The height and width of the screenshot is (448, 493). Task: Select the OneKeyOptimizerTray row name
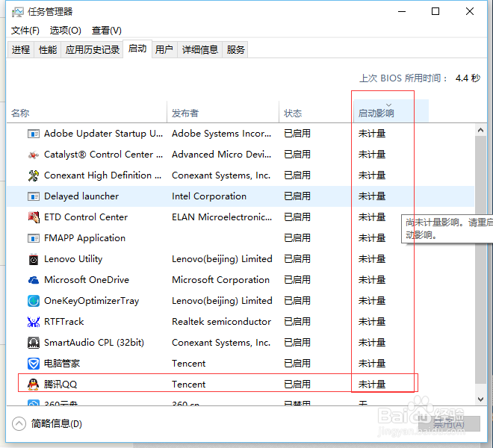coord(91,301)
